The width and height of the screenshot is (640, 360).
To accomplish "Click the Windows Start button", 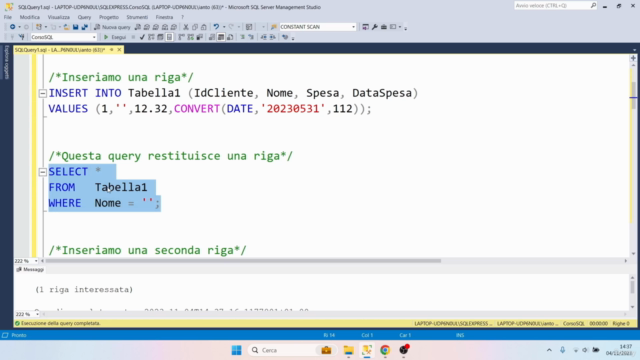I will pyautogui.click(x=236, y=350).
